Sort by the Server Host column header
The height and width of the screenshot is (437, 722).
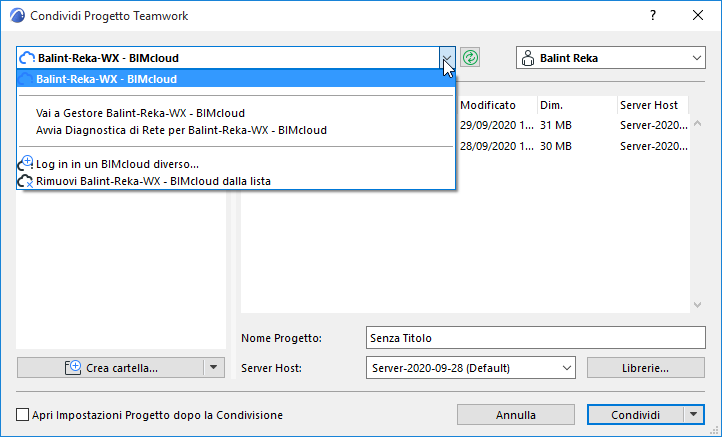point(653,105)
